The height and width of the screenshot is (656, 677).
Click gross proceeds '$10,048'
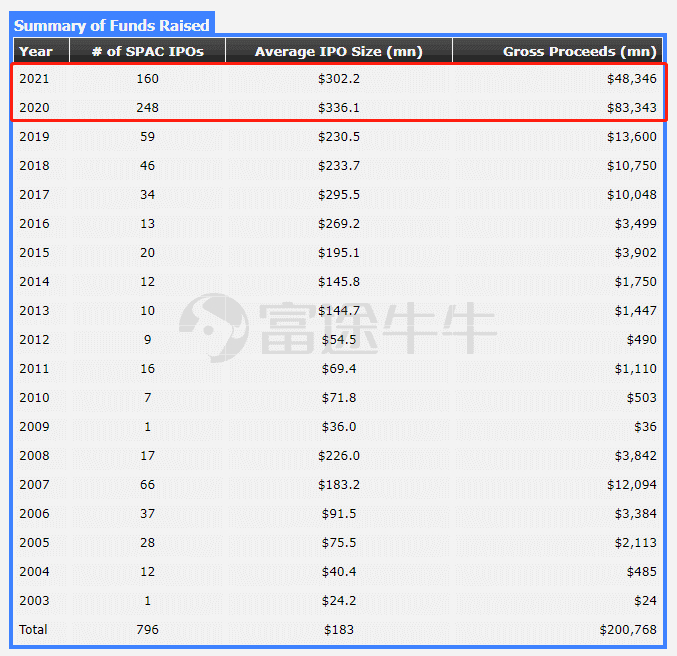[x=632, y=194]
